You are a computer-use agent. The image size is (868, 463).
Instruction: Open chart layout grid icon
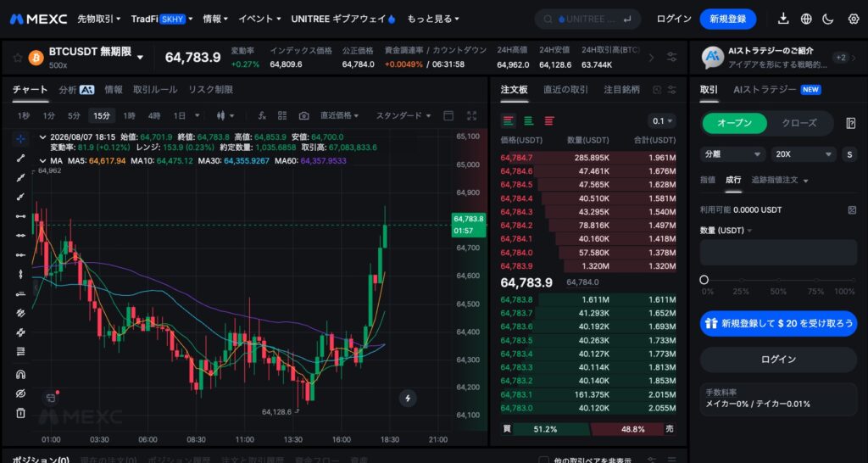282,115
